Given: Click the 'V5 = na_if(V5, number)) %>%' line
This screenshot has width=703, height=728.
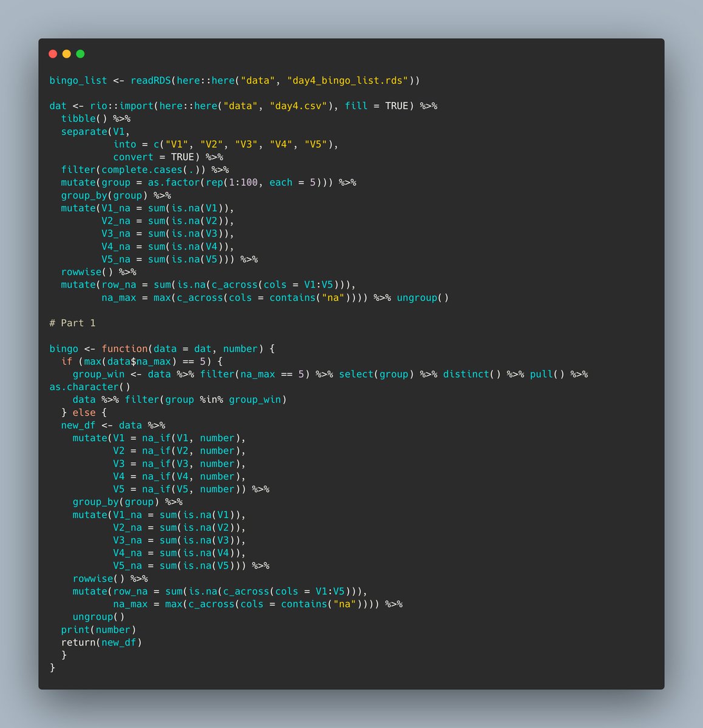Looking at the screenshot, I should [x=191, y=489].
